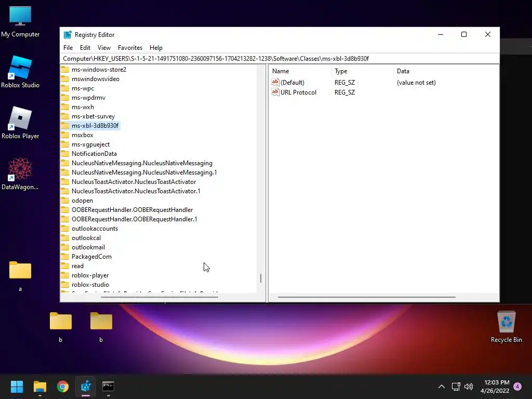Select the ms-xgpueject key
Screen dimensions: 532x399
coord(90,144)
